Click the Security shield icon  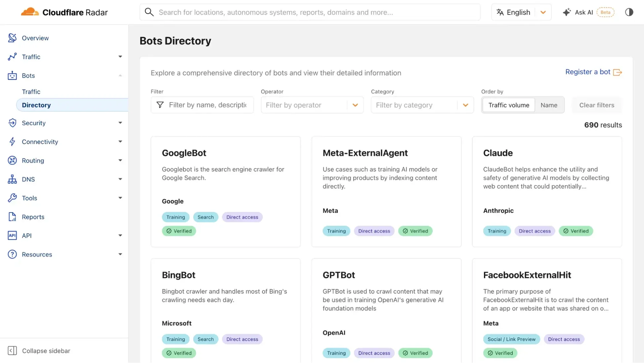point(12,123)
